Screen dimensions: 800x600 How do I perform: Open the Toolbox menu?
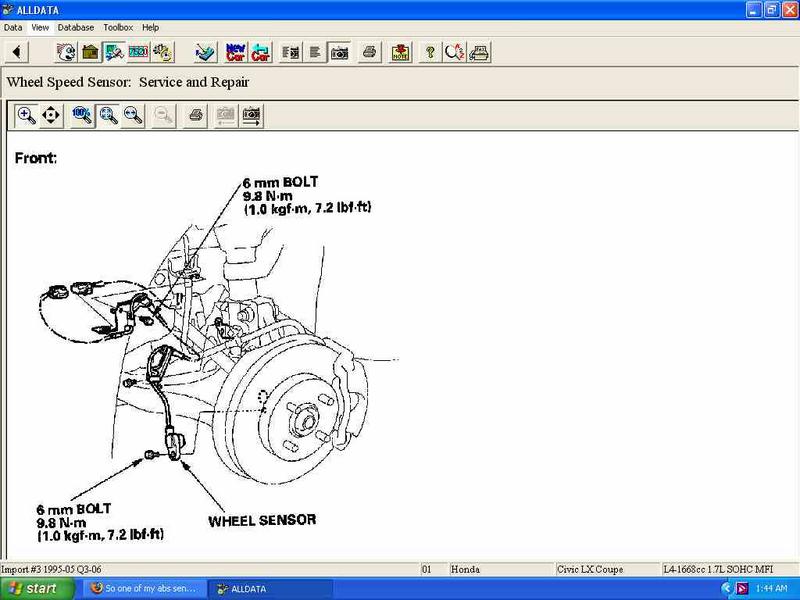[x=118, y=27]
